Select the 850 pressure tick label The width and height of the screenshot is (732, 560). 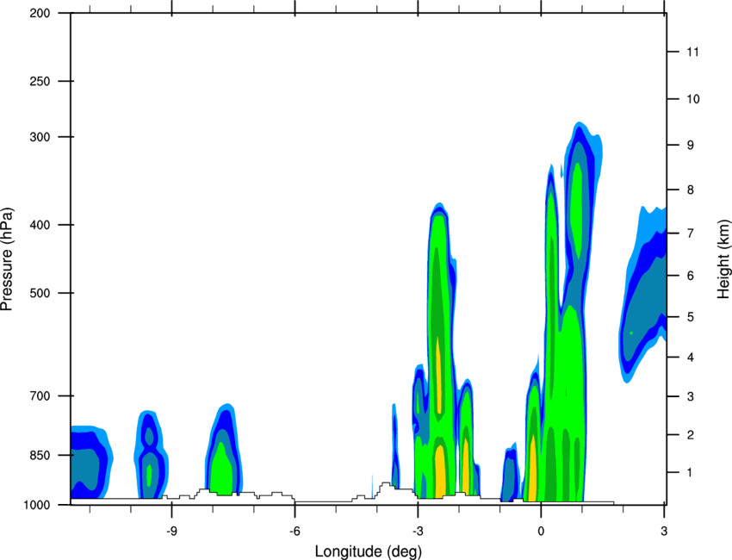click(x=40, y=455)
